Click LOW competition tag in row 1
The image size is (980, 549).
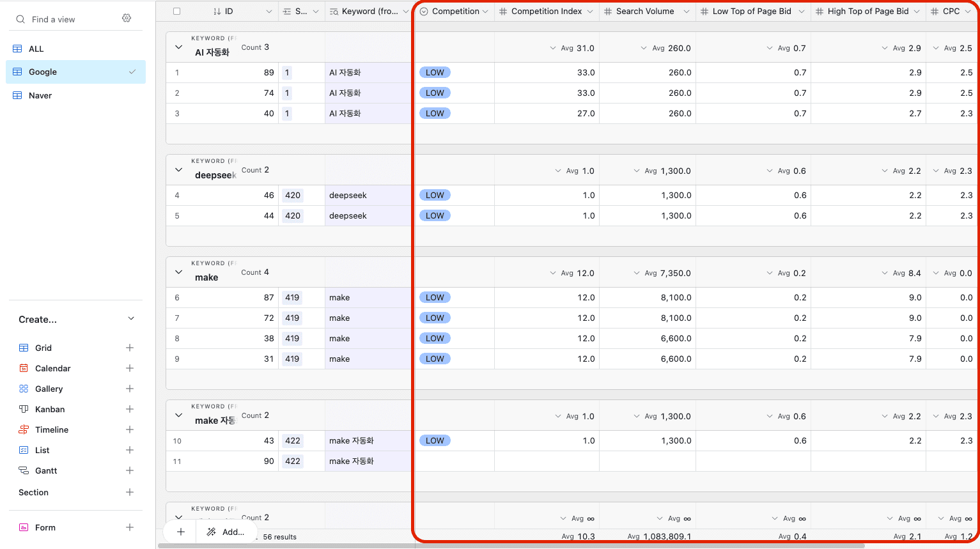(435, 72)
